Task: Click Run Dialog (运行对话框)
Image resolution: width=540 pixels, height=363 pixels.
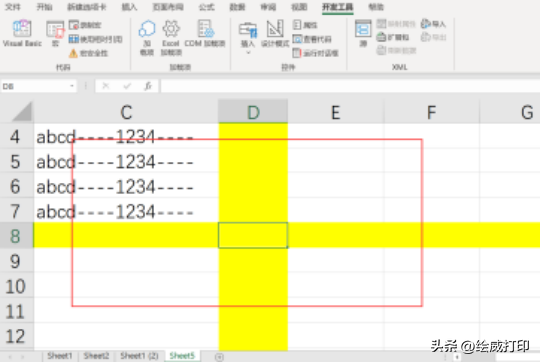Action: pos(315,53)
